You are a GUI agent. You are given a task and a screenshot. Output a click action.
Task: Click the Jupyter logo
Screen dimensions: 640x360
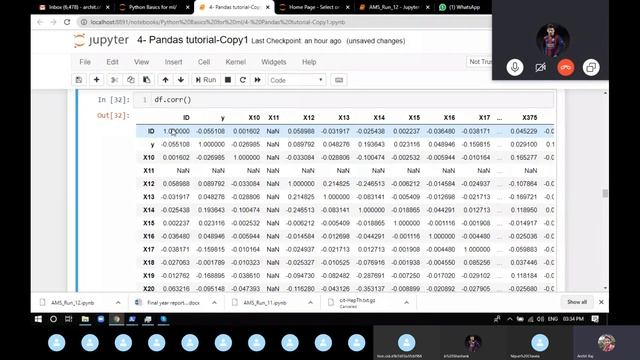(x=101, y=40)
